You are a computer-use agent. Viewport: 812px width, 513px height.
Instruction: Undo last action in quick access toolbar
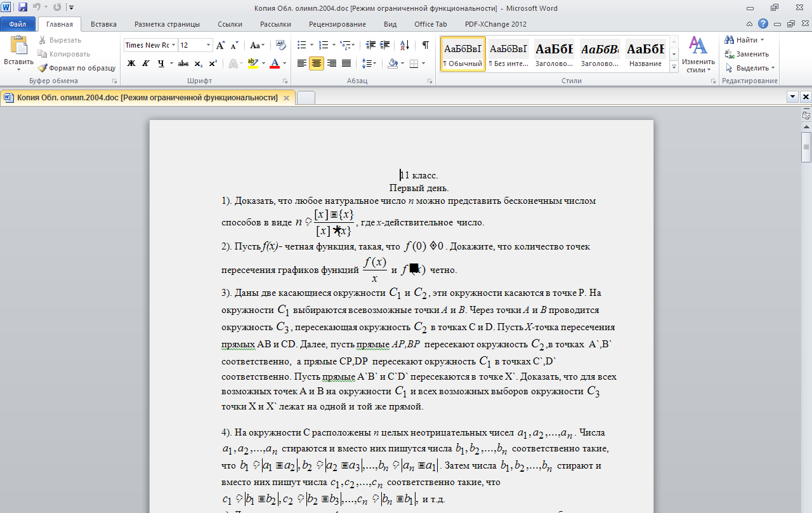pos(36,8)
